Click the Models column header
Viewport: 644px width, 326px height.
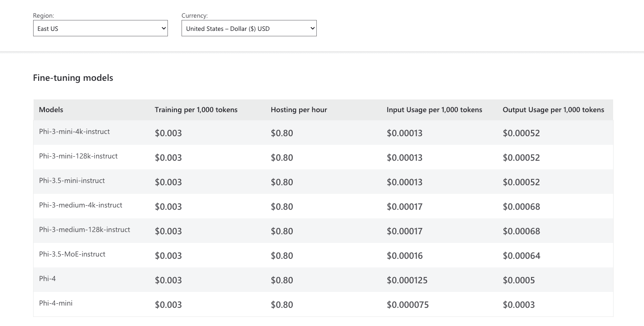(x=51, y=109)
